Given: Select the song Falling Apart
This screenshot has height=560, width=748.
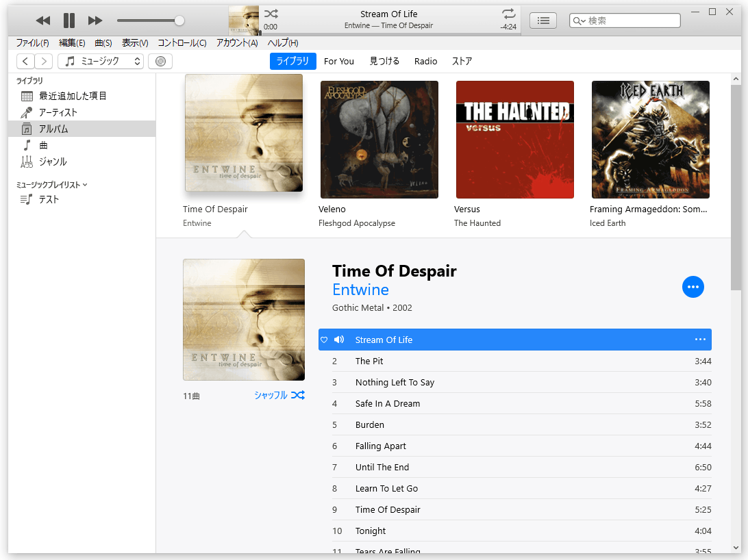Looking at the screenshot, I should [521, 446].
